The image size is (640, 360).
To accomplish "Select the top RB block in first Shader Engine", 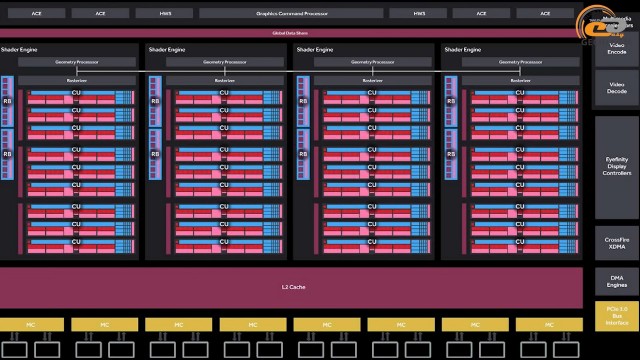I will (x=7, y=101).
